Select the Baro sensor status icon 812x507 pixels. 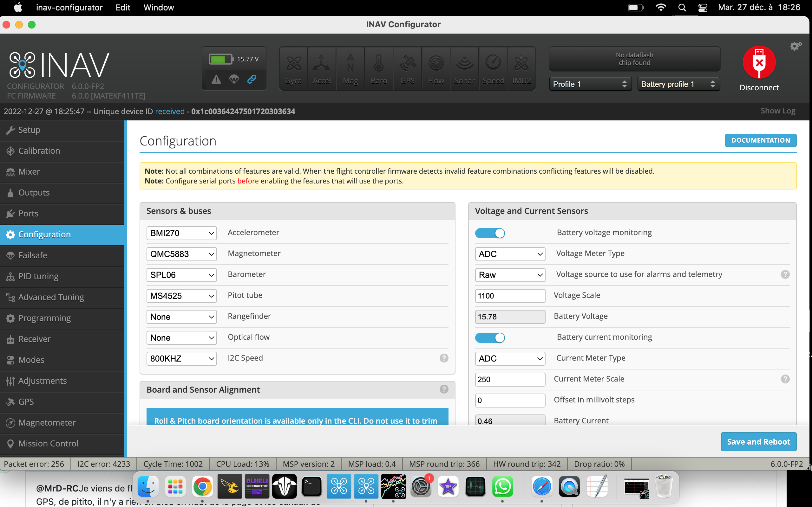click(x=378, y=68)
